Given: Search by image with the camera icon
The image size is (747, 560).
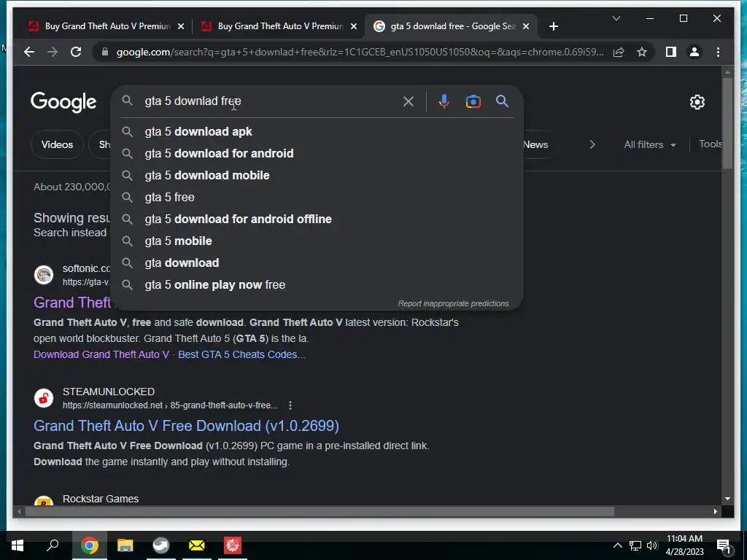Looking at the screenshot, I should click(x=473, y=101).
